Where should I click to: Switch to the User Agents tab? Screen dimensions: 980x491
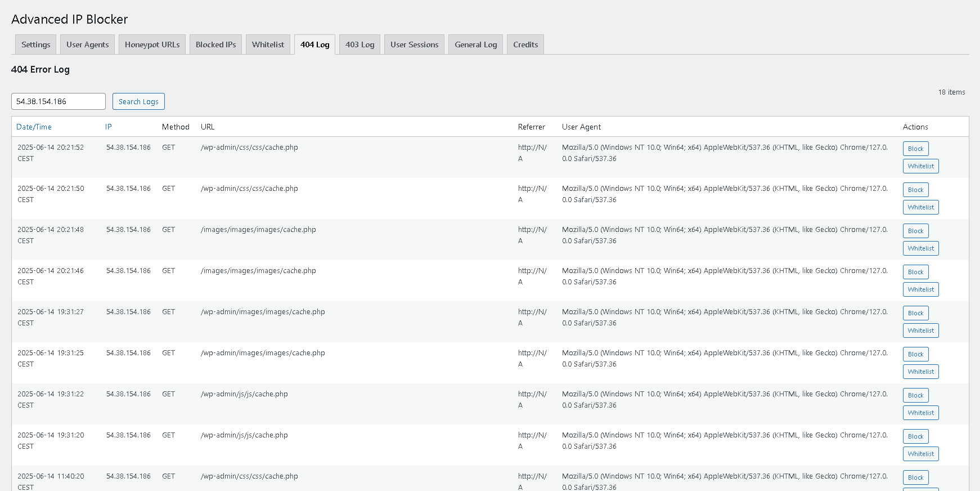coord(88,44)
